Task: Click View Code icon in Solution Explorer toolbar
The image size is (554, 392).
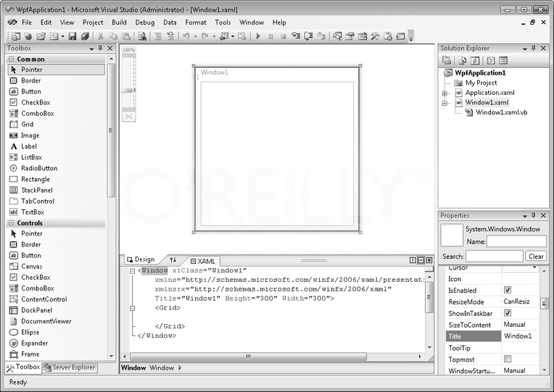Action: click(x=491, y=60)
